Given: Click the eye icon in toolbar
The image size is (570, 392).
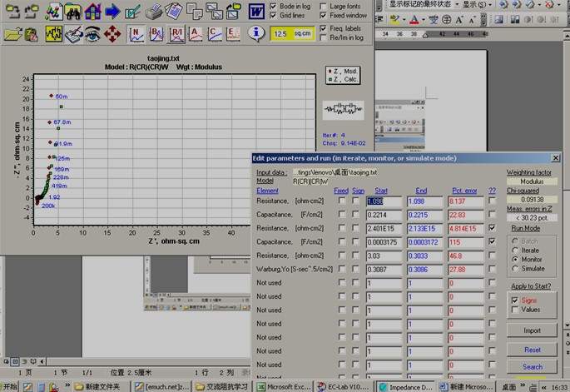Looking at the screenshot, I should [x=93, y=34].
